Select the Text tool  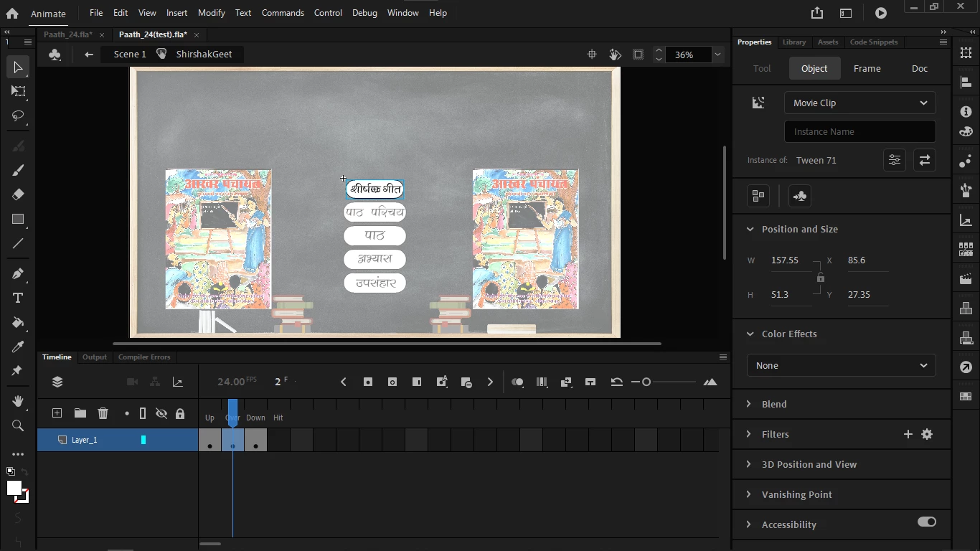(x=18, y=298)
